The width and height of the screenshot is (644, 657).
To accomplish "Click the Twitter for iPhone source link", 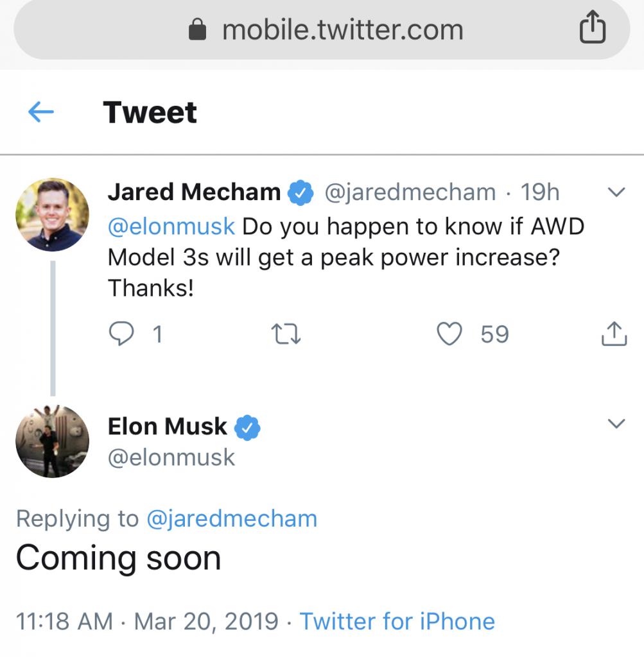I will (x=397, y=621).
